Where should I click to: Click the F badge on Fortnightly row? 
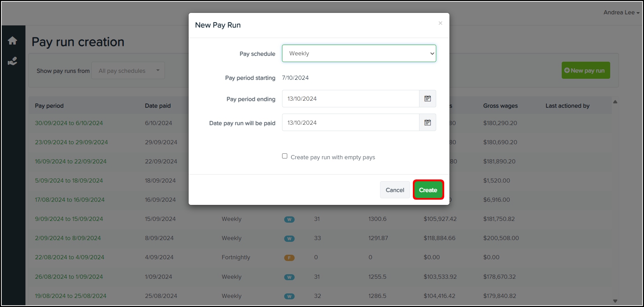pos(289,258)
